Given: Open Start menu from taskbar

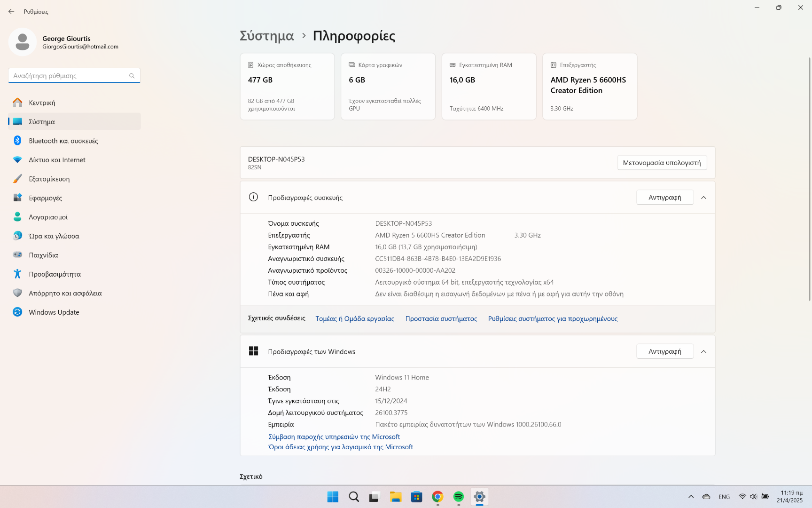Looking at the screenshot, I should point(333,497).
